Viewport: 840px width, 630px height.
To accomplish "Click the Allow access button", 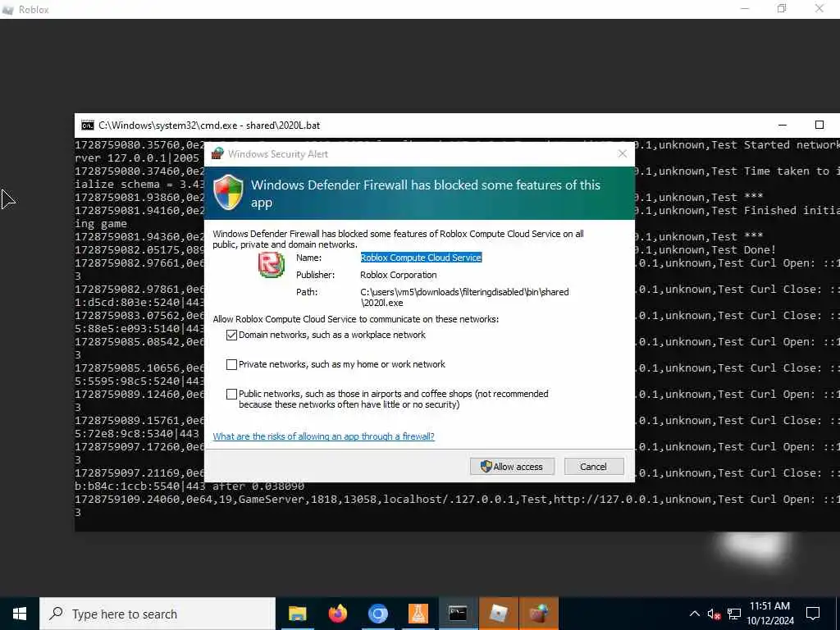I will pyautogui.click(x=512, y=467).
